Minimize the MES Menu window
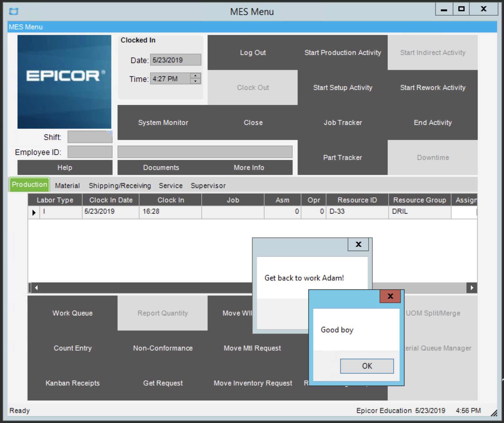The image size is (504, 423). 444,9
